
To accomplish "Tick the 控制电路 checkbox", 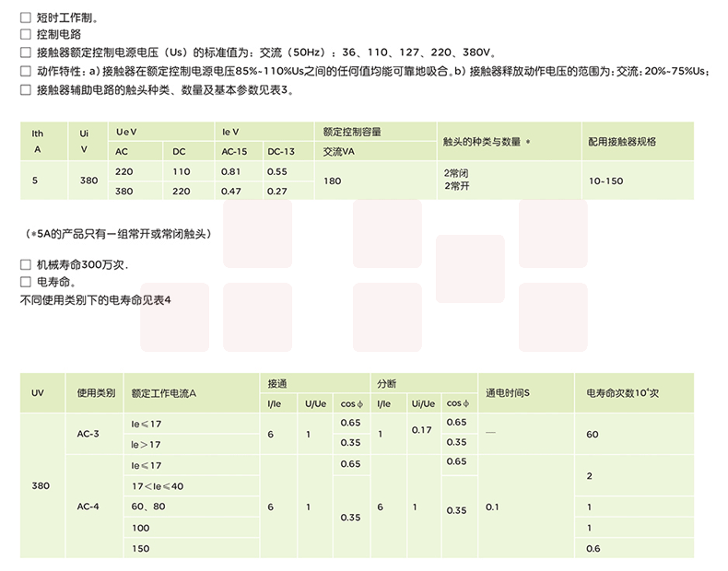I will 25,35.
